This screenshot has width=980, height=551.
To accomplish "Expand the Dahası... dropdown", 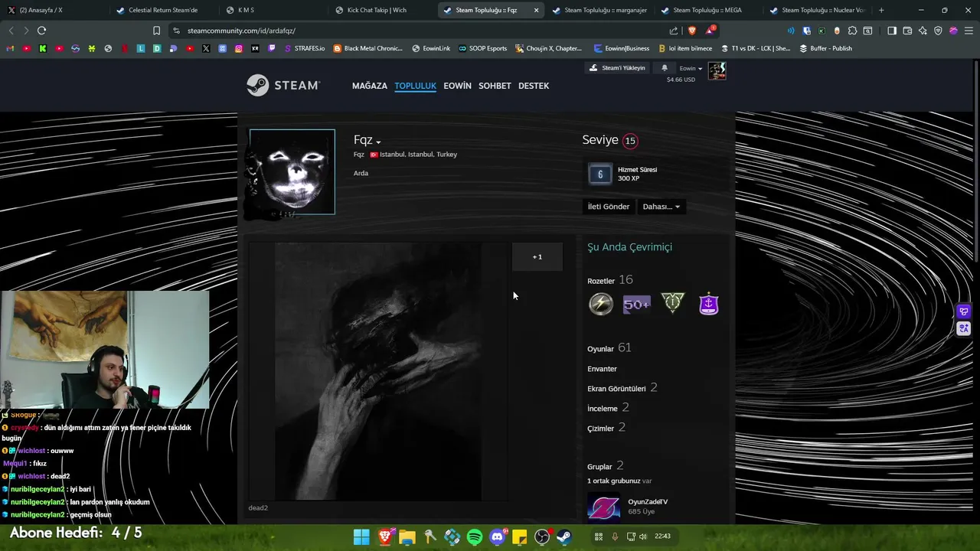I will pyautogui.click(x=661, y=207).
